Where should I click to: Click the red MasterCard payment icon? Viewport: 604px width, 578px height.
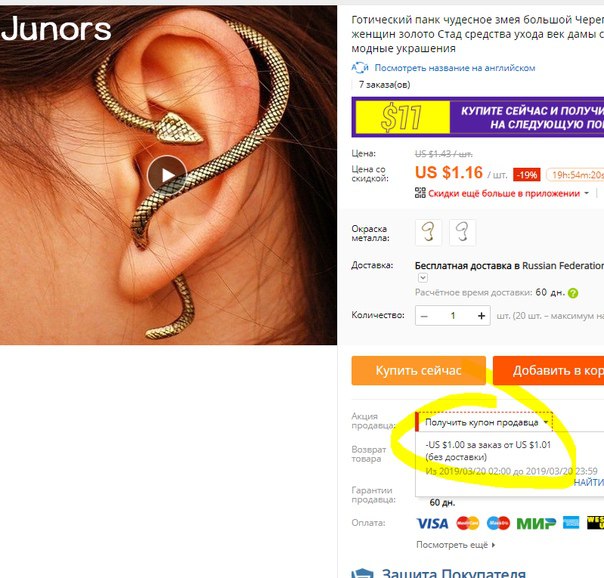(468, 523)
